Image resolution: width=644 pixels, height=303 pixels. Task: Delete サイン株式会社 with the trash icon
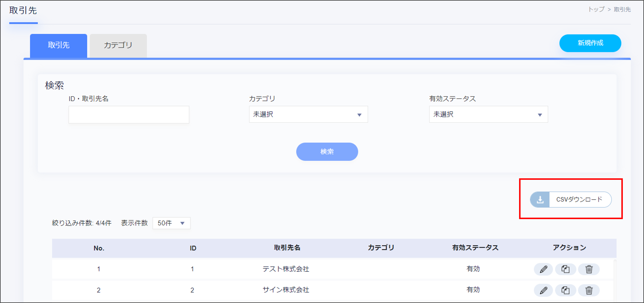click(589, 290)
